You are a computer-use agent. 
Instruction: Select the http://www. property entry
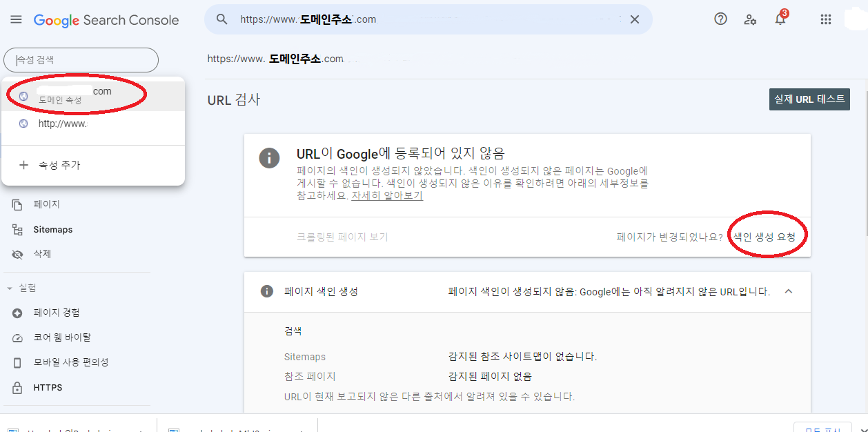93,124
